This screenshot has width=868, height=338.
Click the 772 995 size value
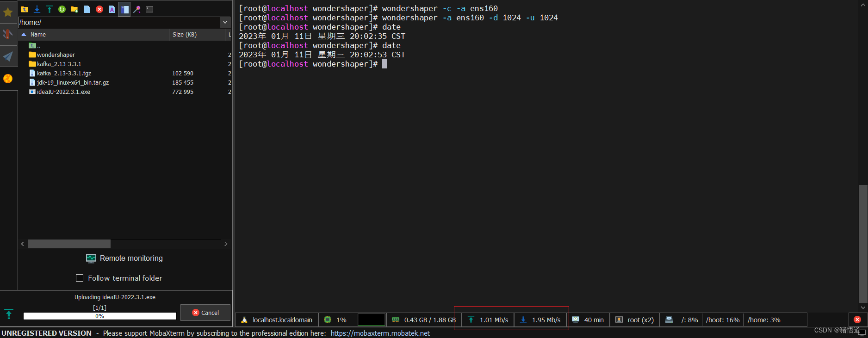(x=183, y=92)
